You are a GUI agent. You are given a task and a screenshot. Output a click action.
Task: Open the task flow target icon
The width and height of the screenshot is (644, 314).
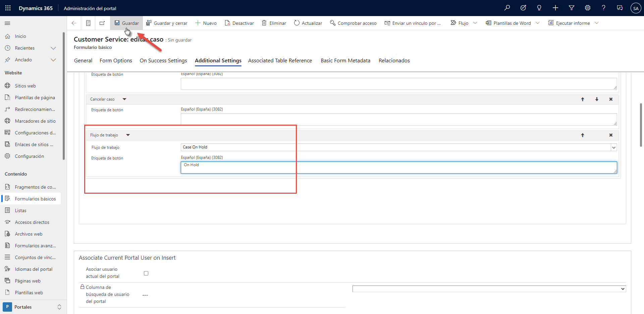click(523, 8)
